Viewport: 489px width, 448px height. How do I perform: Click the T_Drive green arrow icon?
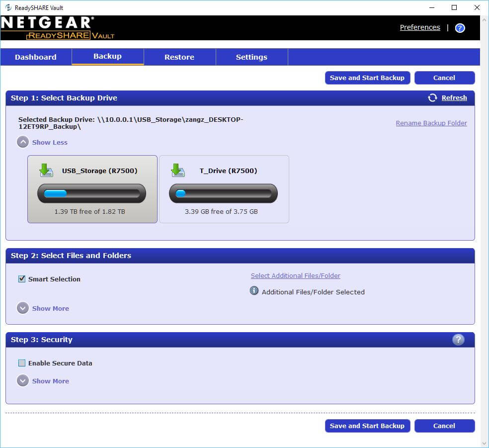[x=177, y=171]
